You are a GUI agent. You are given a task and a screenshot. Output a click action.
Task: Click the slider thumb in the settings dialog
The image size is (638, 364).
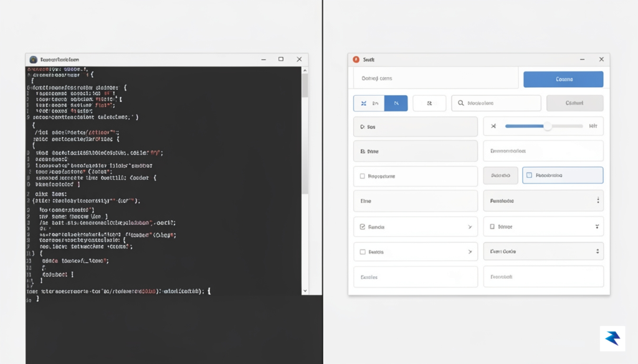point(548,126)
